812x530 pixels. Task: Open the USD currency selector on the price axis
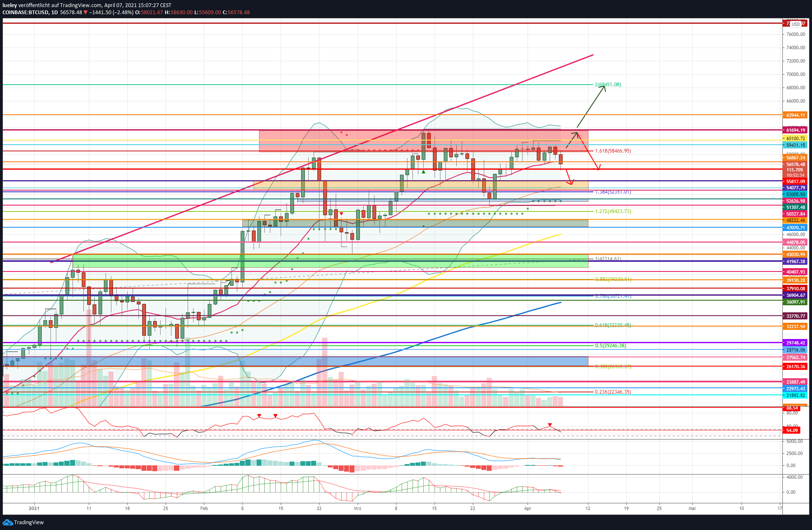(796, 24)
